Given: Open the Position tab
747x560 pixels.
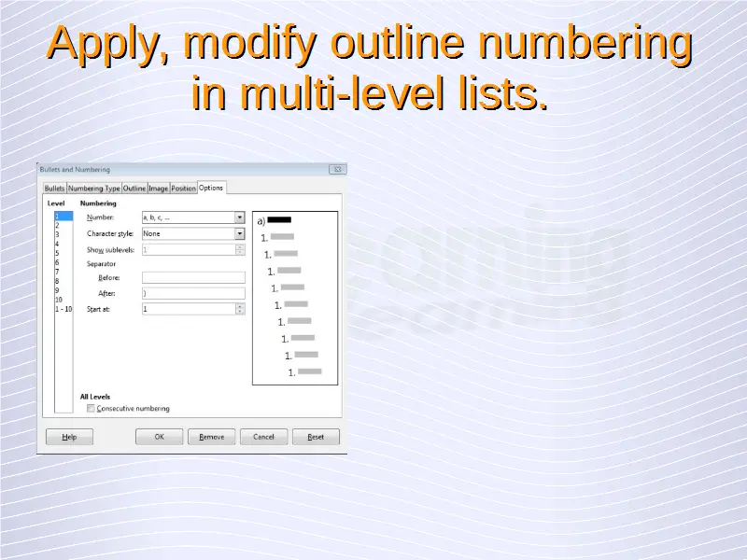Looking at the screenshot, I should click(x=183, y=189).
